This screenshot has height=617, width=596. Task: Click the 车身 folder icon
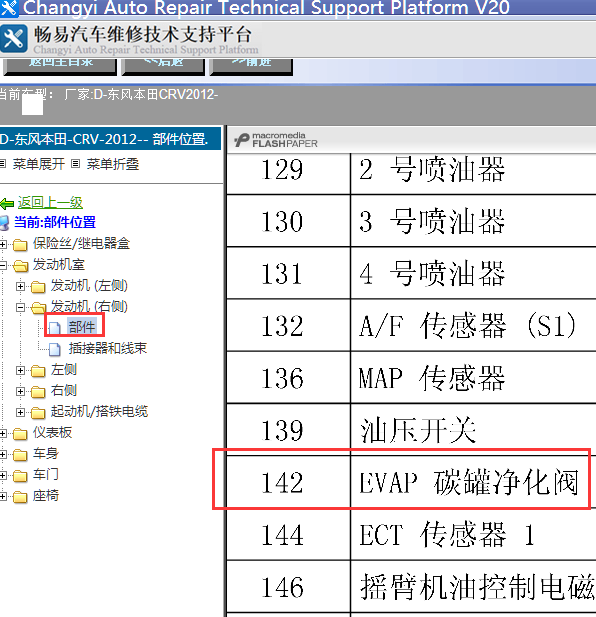pyautogui.click(x=20, y=455)
